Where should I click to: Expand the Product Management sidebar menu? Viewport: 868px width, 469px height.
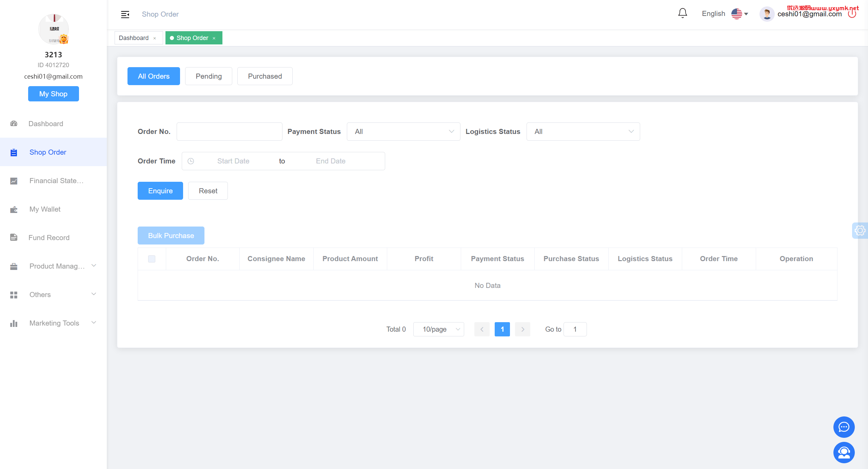(54, 266)
